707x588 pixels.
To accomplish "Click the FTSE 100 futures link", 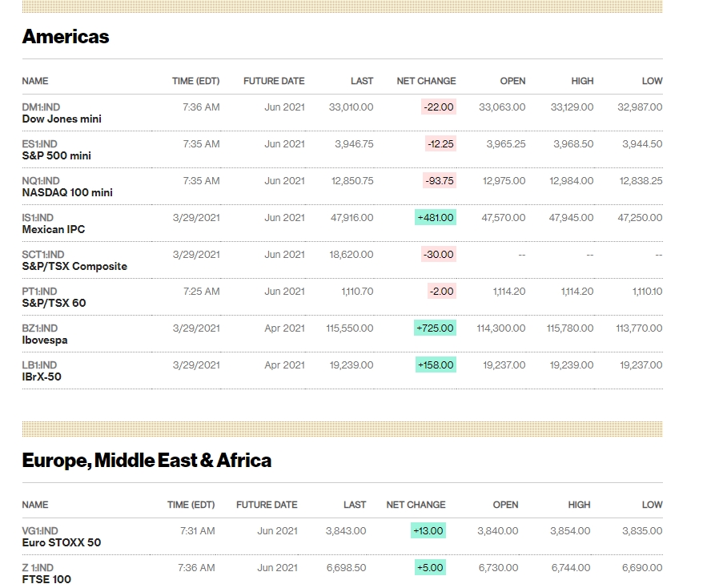I will tap(46, 579).
